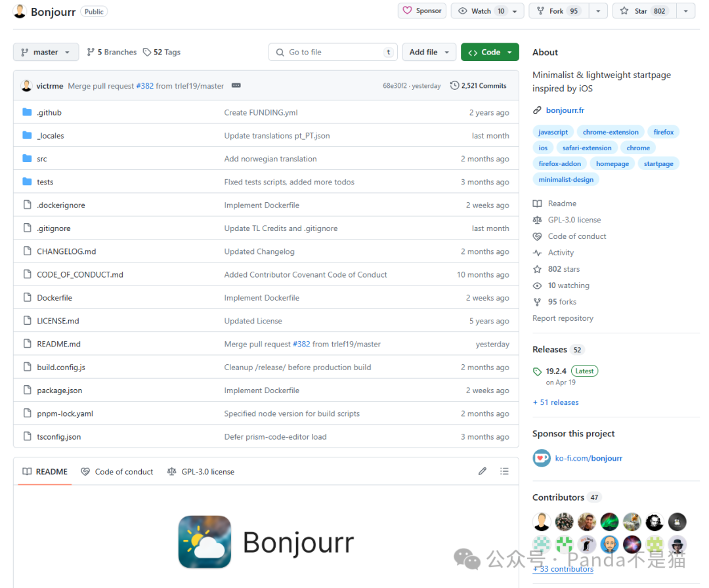Open the tests folder icon
Viewport: 709px width, 588px height.
27,181
